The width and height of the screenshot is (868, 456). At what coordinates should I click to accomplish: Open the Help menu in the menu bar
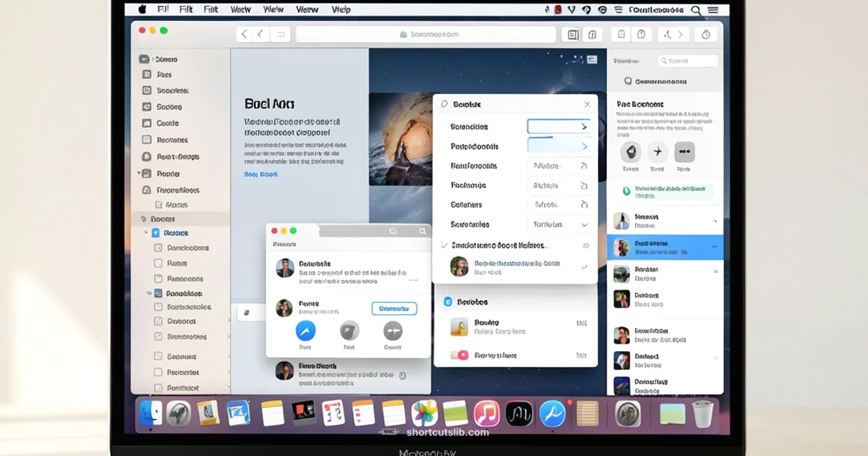341,9
